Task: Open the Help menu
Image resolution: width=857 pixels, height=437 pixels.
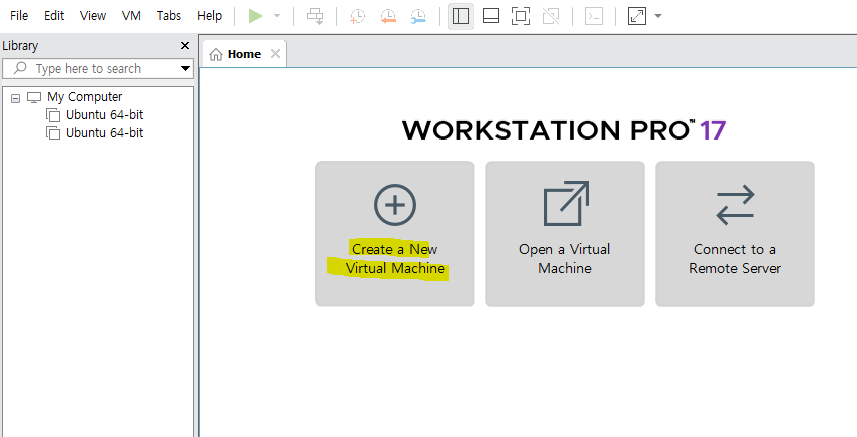Action: point(209,15)
